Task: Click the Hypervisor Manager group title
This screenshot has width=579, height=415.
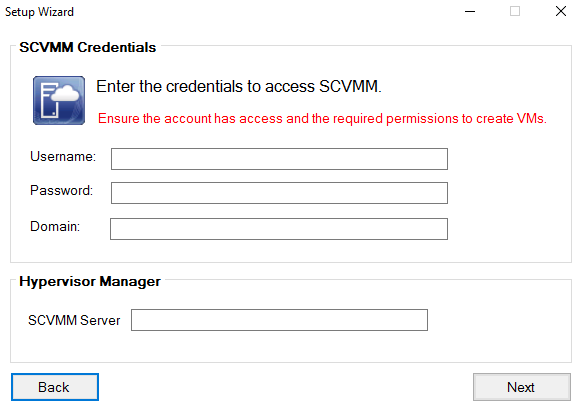Action: pyautogui.click(x=90, y=281)
